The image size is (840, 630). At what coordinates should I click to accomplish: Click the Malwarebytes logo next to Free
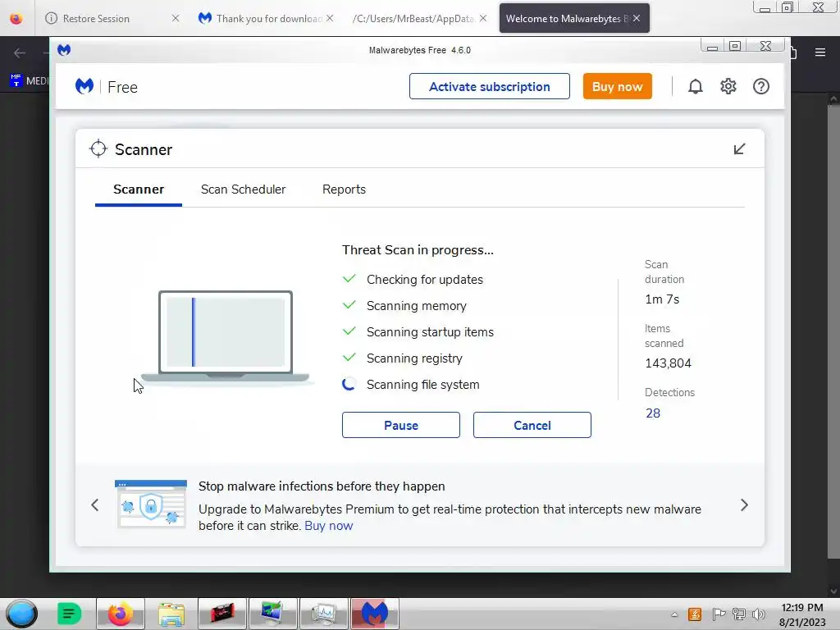(84, 86)
